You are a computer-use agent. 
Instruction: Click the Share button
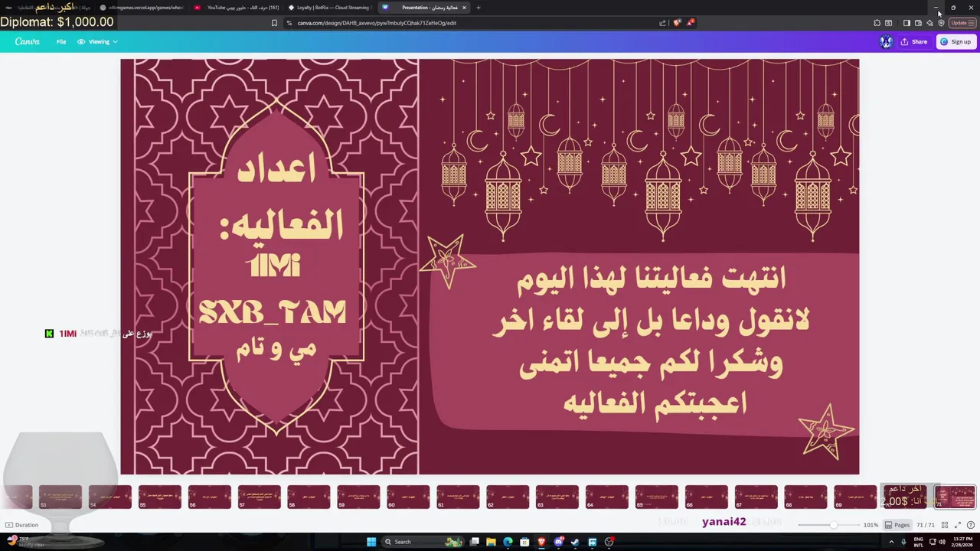click(x=914, y=41)
